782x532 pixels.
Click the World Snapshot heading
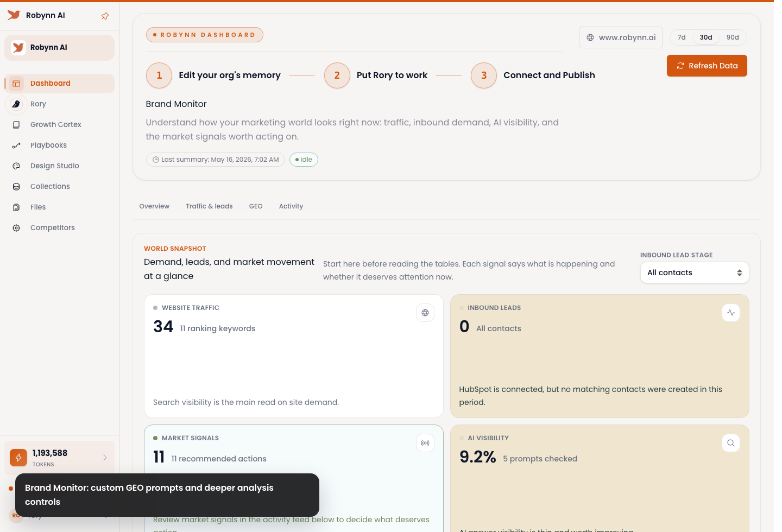pos(175,249)
